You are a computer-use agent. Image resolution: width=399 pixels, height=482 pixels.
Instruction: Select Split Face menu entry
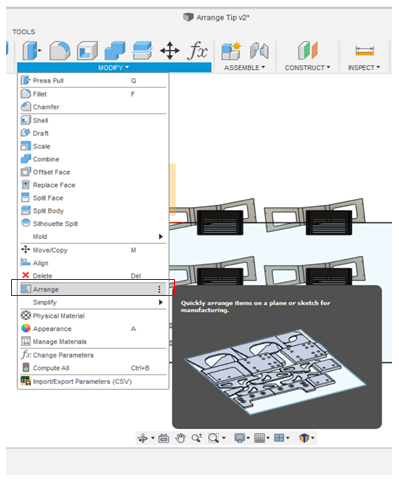(93, 198)
